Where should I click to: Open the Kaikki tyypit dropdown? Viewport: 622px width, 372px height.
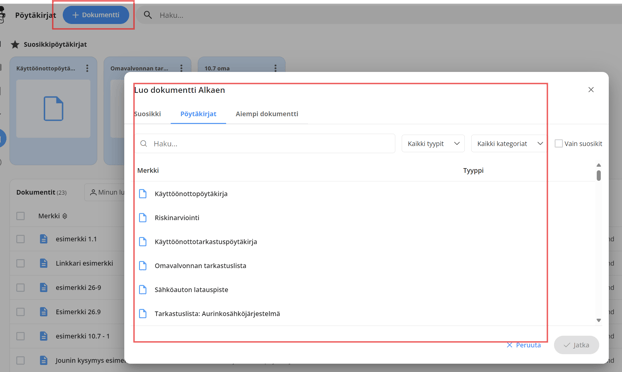pyautogui.click(x=433, y=144)
